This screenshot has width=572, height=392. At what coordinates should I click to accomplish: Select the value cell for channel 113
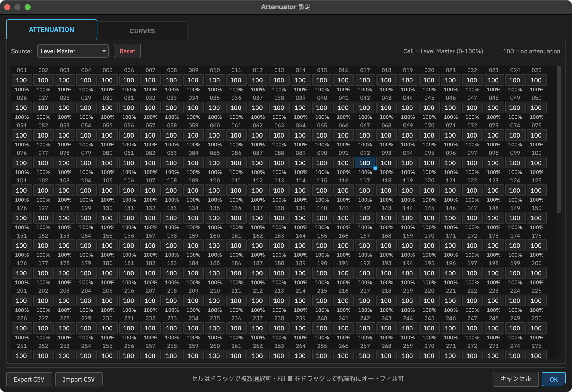pyautogui.click(x=279, y=190)
